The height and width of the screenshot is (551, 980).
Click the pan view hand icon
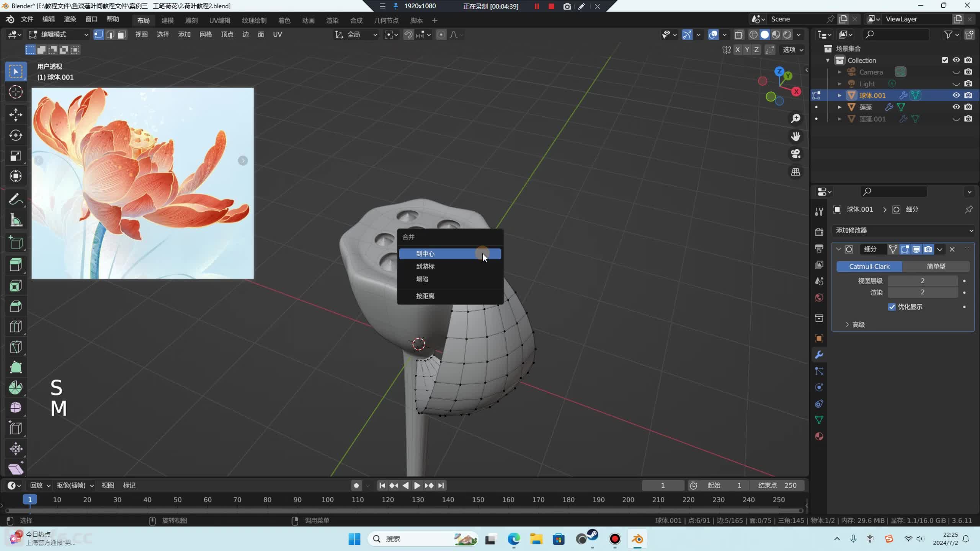[795, 136]
